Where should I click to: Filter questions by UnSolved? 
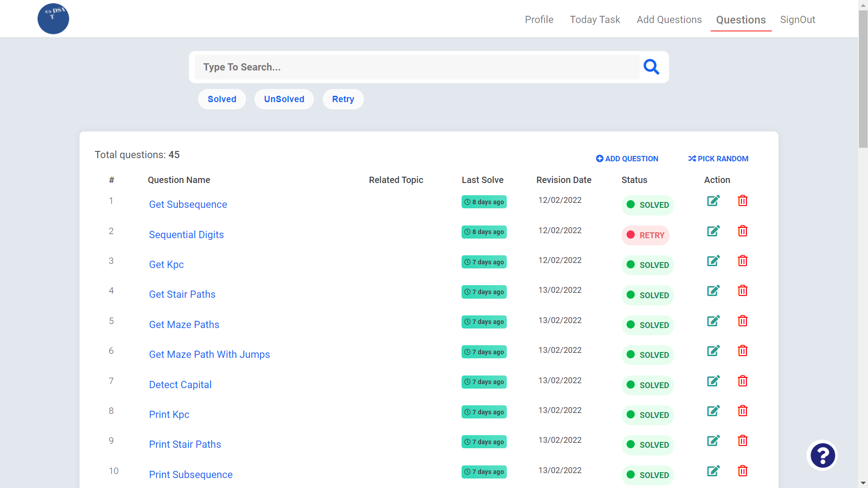pyautogui.click(x=284, y=99)
